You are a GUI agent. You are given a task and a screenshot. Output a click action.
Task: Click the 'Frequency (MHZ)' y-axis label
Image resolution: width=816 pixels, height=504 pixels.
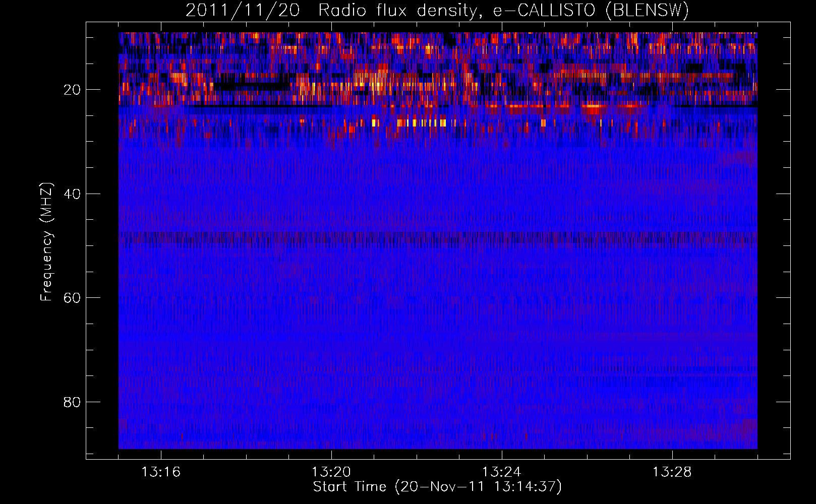click(x=46, y=241)
